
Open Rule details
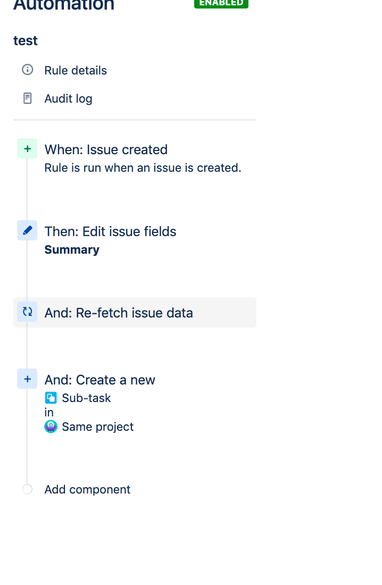click(75, 70)
